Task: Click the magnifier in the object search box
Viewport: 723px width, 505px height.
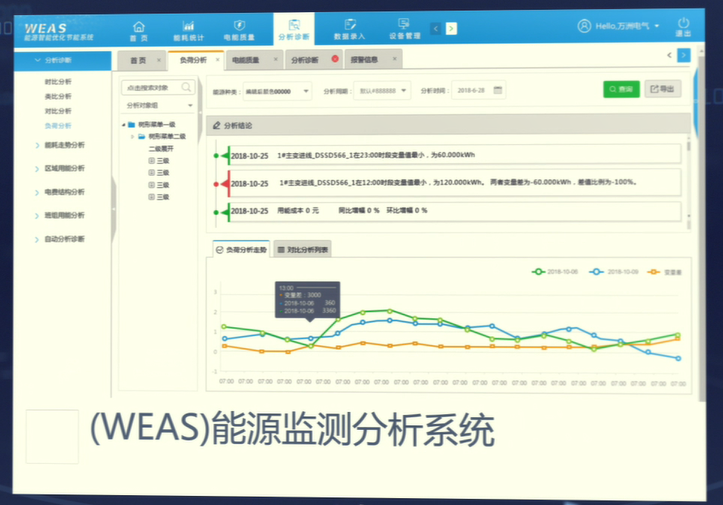Action: (186, 87)
